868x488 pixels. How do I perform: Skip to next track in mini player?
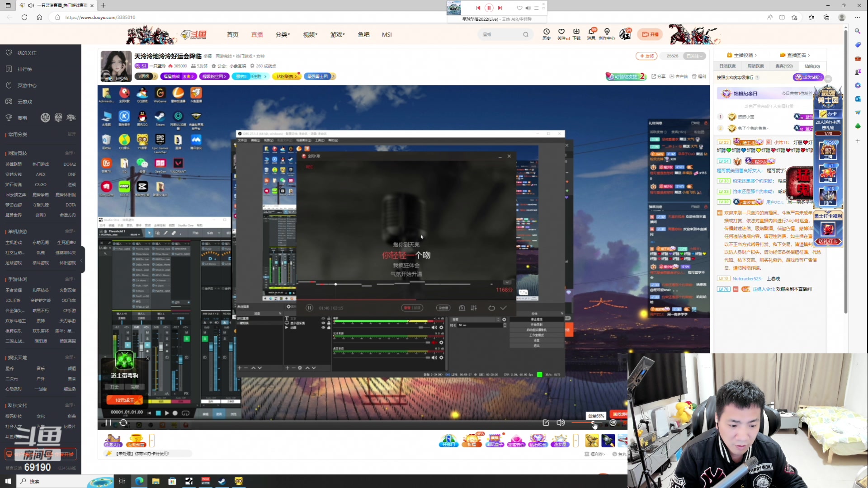500,8
